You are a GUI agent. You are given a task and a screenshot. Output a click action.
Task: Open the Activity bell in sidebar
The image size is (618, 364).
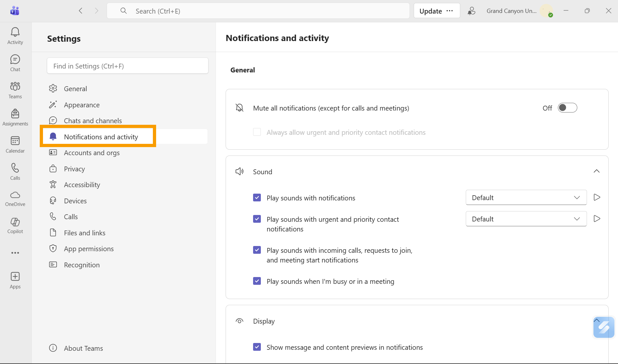point(15,36)
